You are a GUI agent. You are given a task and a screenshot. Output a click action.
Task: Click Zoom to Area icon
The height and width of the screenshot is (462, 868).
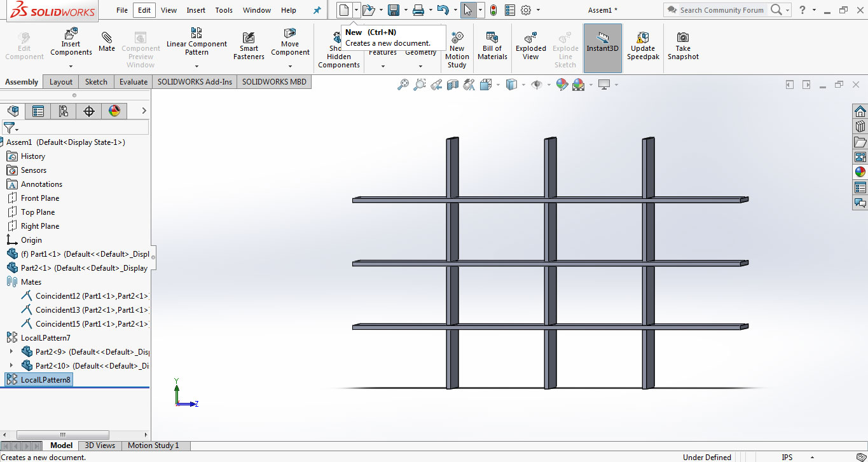pos(420,85)
